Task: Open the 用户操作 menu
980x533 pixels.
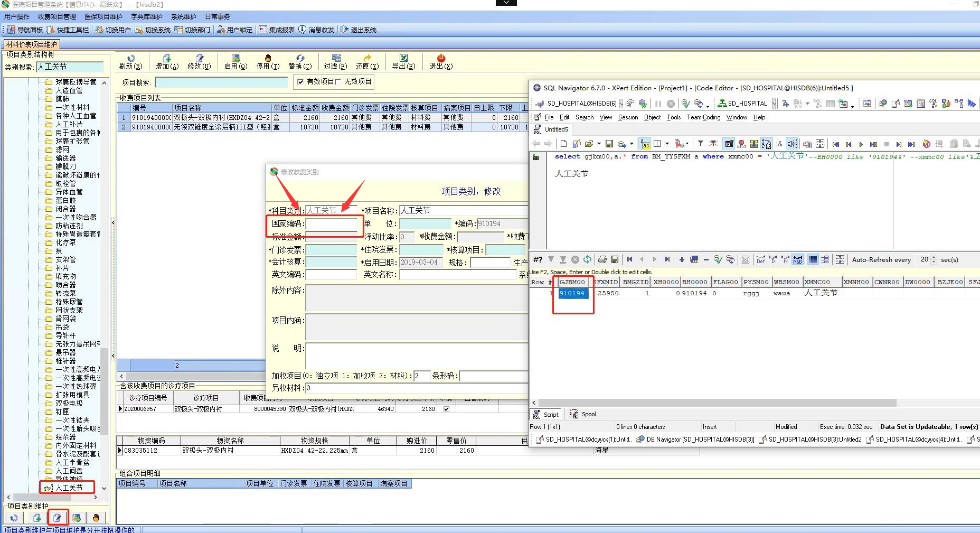Action: point(17,16)
